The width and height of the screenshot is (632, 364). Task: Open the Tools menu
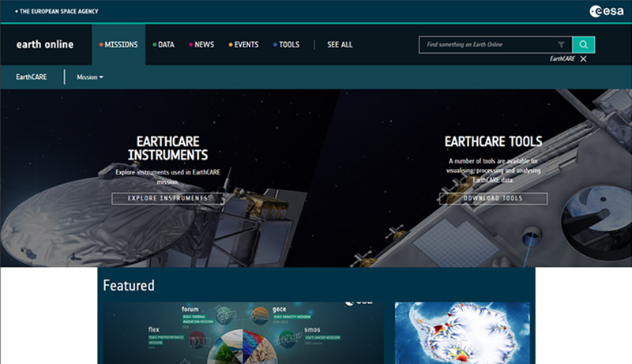(x=286, y=45)
